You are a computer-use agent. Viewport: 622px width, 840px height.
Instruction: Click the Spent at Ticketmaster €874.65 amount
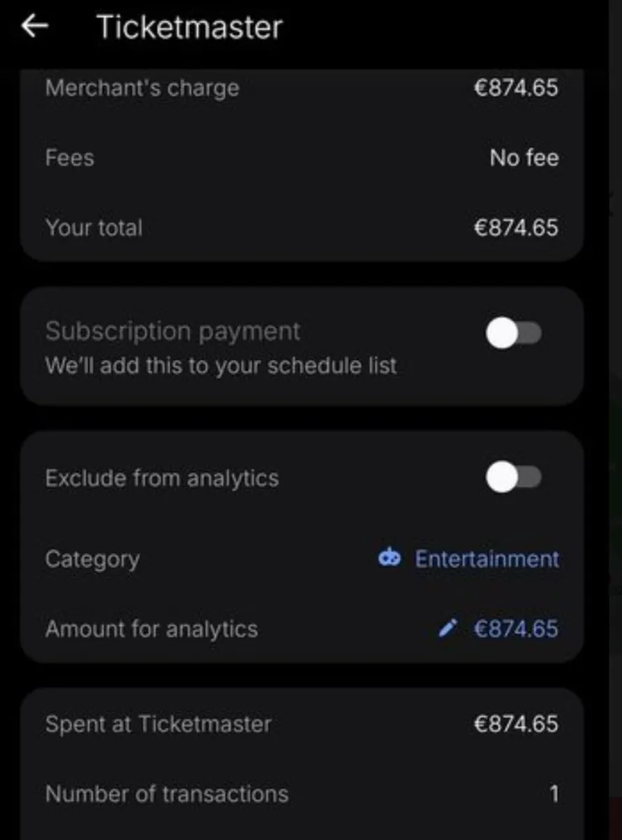pyautogui.click(x=516, y=724)
